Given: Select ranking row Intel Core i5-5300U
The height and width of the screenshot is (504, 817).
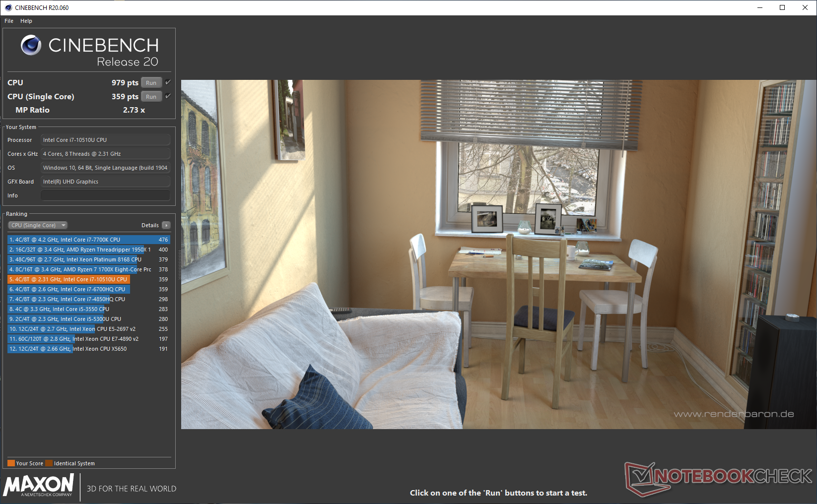Looking at the screenshot, I should click(x=89, y=319).
